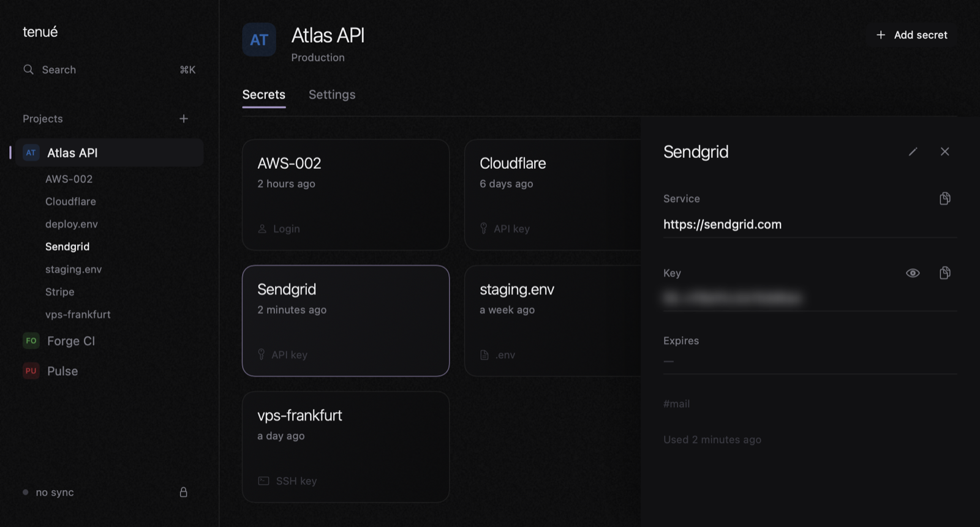Click 'SSH key' label on vps-frankfurt card
The image size is (980, 527).
296,481
